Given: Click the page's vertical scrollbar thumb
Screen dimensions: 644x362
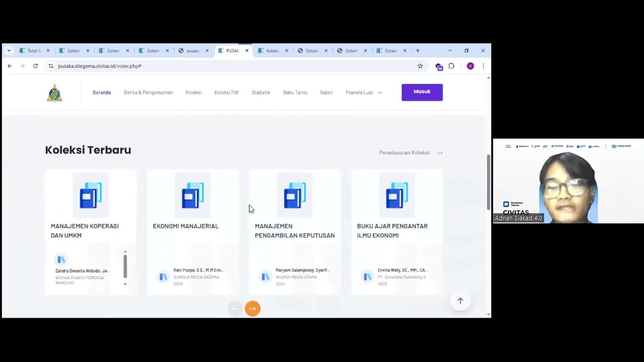Looking at the screenshot, I should click(488, 182).
